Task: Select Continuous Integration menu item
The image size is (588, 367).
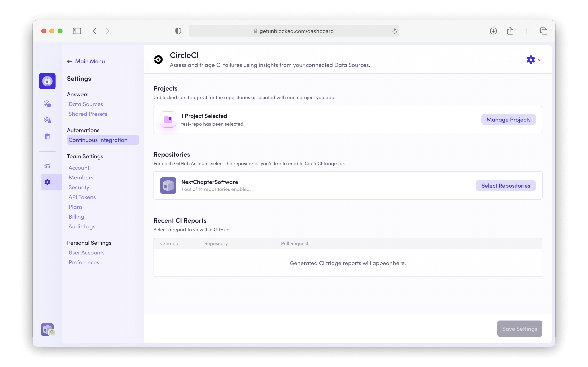Action: pos(98,140)
